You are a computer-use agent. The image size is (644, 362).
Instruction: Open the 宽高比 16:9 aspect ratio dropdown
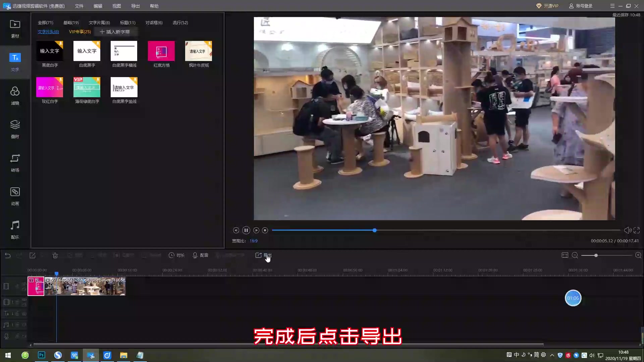254,241
